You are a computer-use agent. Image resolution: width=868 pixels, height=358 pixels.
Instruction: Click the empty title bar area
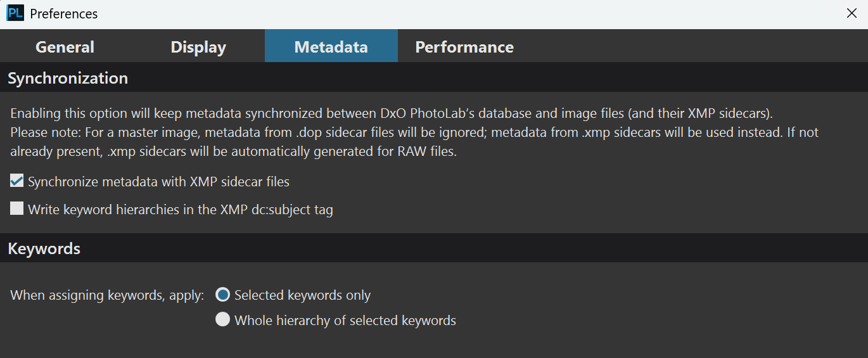pyautogui.click(x=468, y=13)
